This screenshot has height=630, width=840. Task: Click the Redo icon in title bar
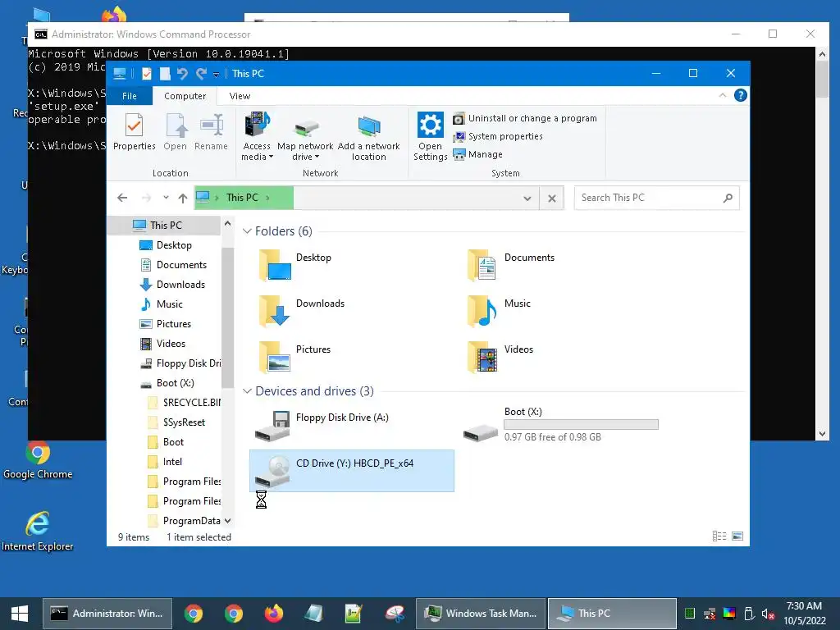[201, 74]
